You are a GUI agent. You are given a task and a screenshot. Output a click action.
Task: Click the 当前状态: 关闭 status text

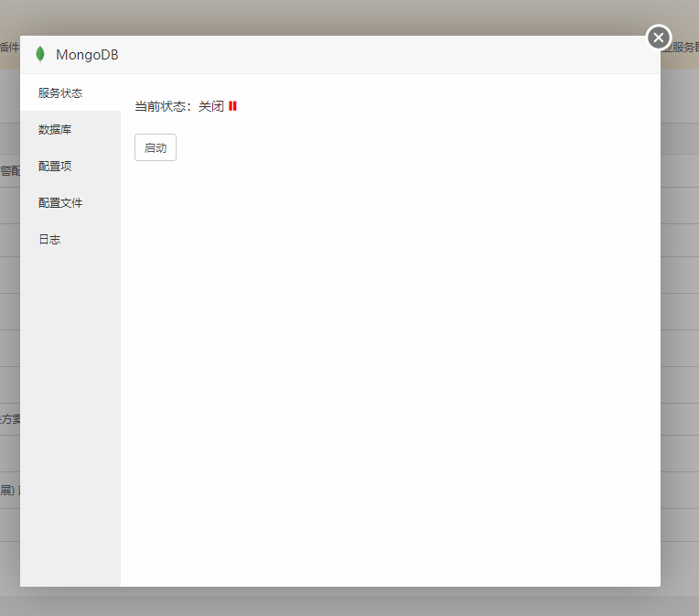[179, 106]
